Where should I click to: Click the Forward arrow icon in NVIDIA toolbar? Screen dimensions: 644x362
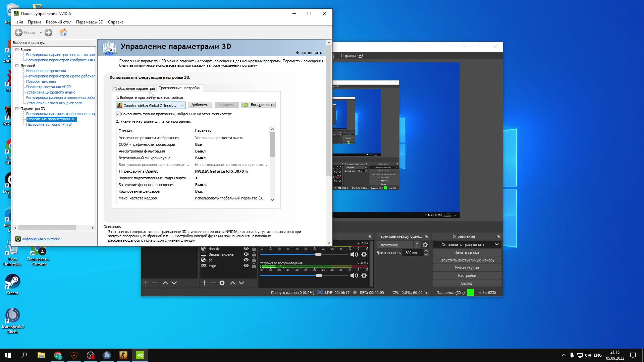48,33
